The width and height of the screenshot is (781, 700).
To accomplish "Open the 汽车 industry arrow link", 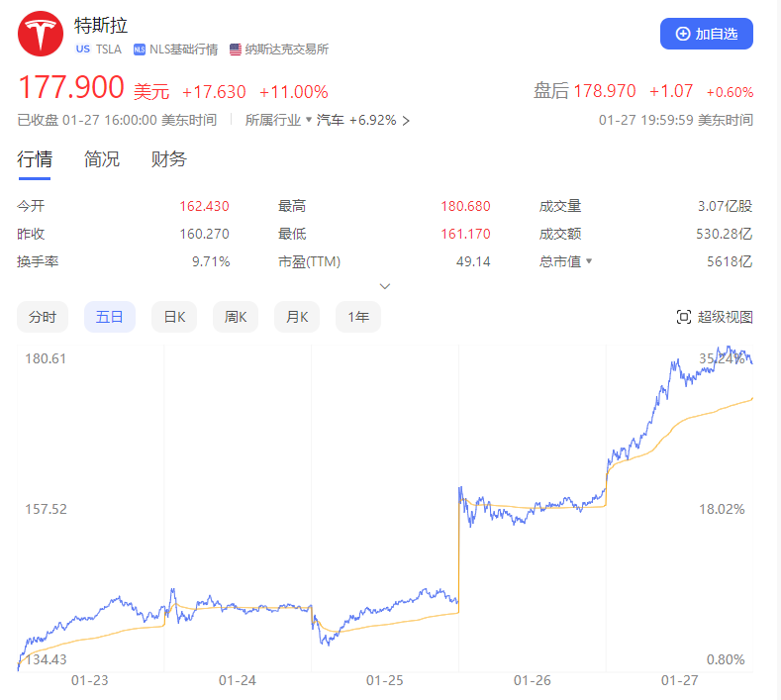I will [x=405, y=121].
